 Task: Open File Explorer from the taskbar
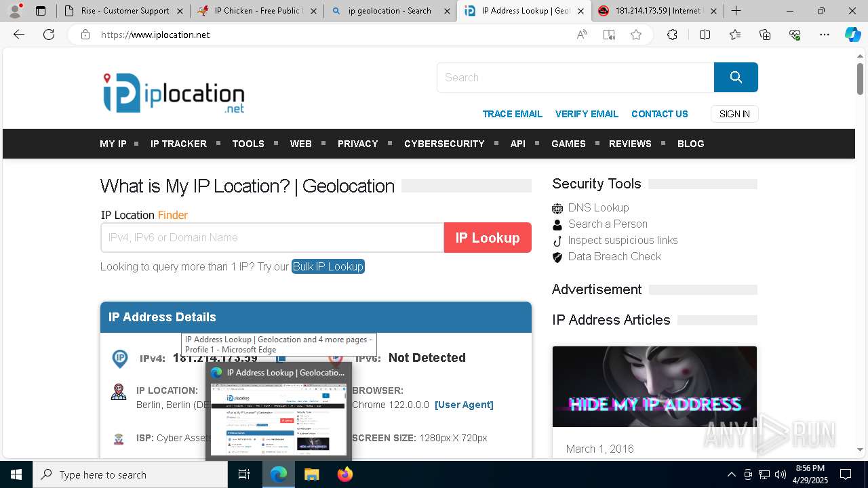[x=311, y=474]
